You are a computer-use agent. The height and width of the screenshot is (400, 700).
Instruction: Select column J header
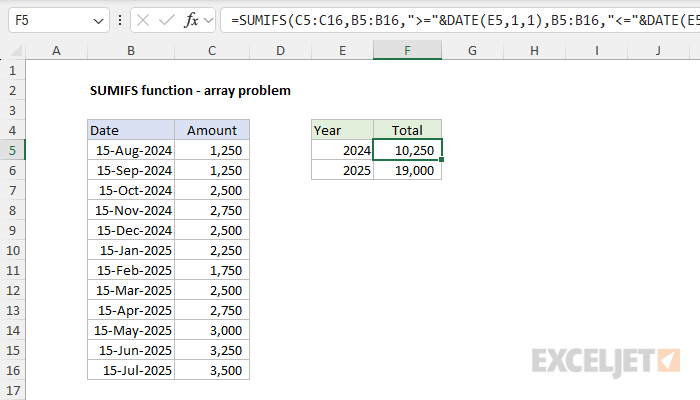(658, 50)
